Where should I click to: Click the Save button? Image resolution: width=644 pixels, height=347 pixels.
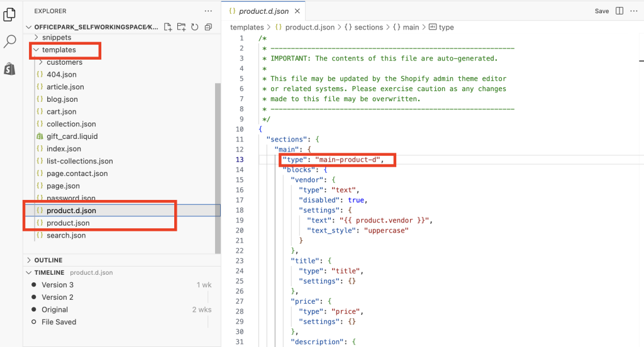602,11
